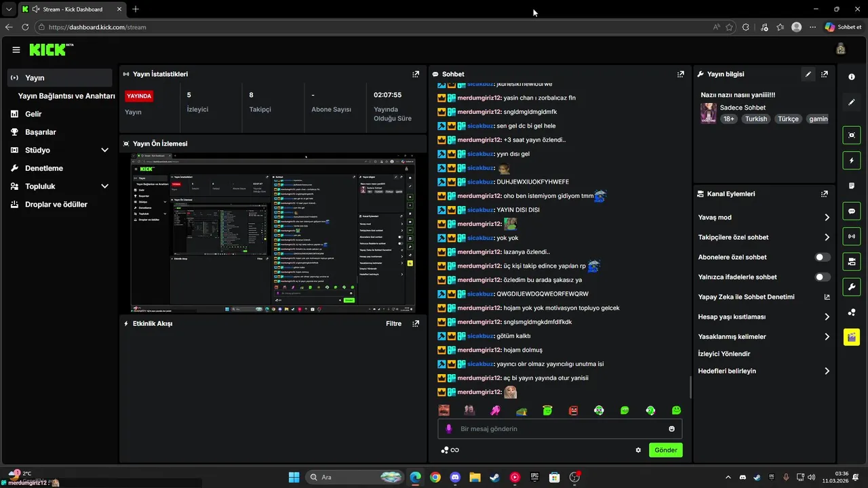
Task: Toggle Yalnızca ifadelerle sohbet switch
Action: pos(823,277)
